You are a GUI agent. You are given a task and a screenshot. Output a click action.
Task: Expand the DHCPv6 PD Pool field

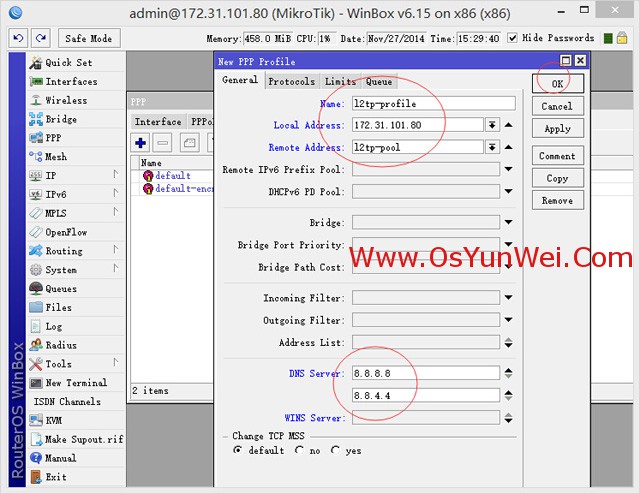pyautogui.click(x=509, y=191)
